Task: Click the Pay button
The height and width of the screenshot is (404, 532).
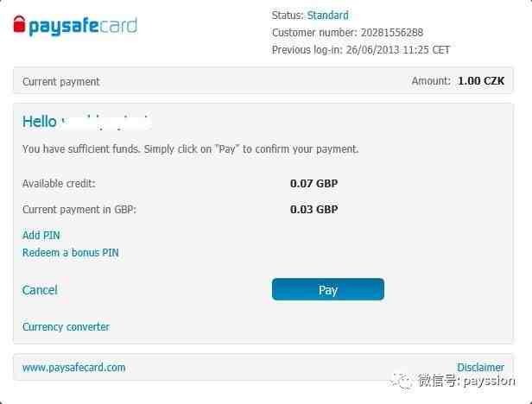Action: point(328,289)
